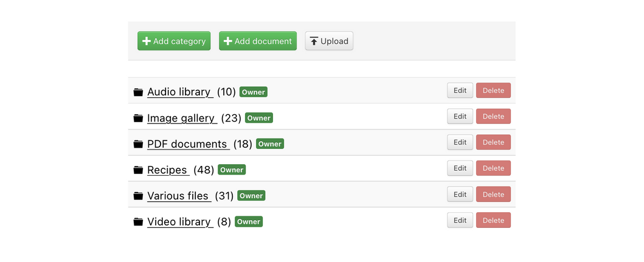Click the Image gallery folder icon
The height and width of the screenshot is (262, 644).
tap(138, 119)
